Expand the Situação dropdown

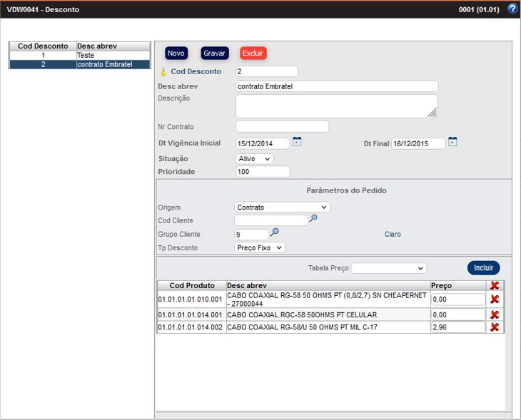254,159
